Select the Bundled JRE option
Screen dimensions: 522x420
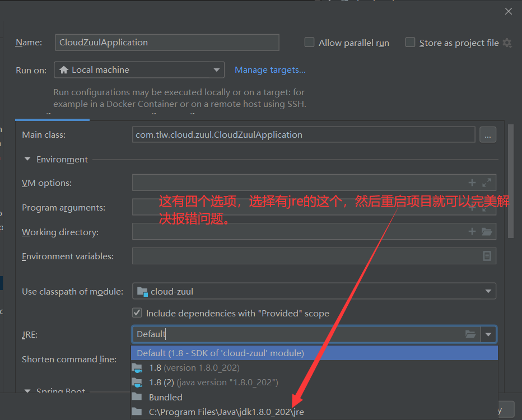tap(314, 397)
